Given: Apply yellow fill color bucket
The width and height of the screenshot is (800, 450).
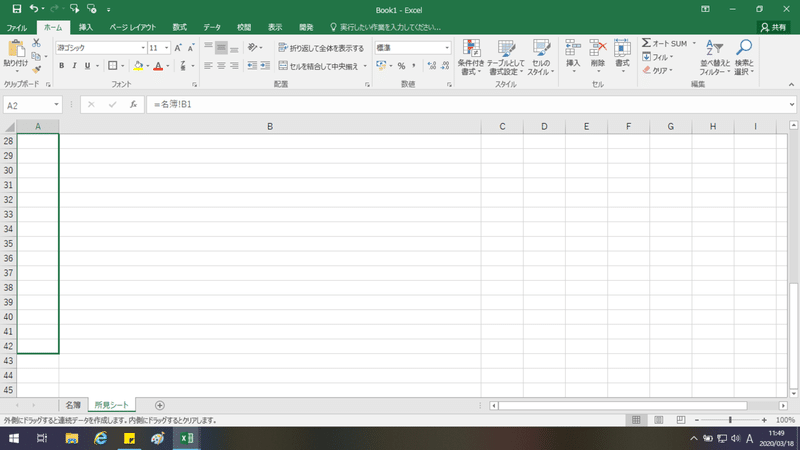Looking at the screenshot, I should tap(138, 66).
